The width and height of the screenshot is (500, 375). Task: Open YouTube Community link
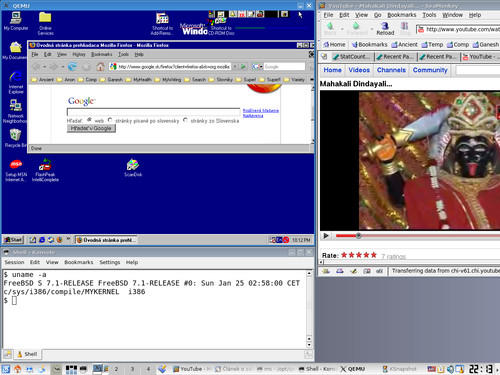tap(430, 70)
